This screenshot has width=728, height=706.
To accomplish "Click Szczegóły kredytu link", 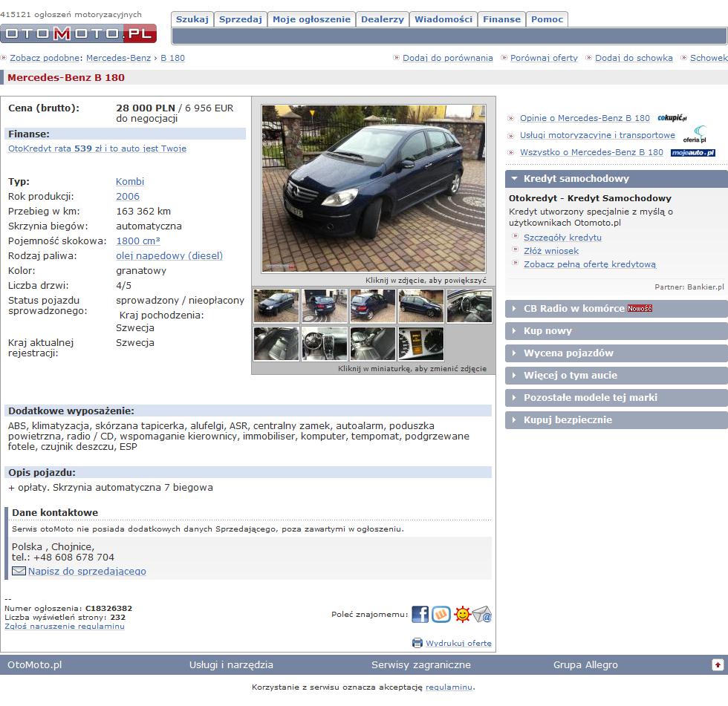I will [x=563, y=238].
